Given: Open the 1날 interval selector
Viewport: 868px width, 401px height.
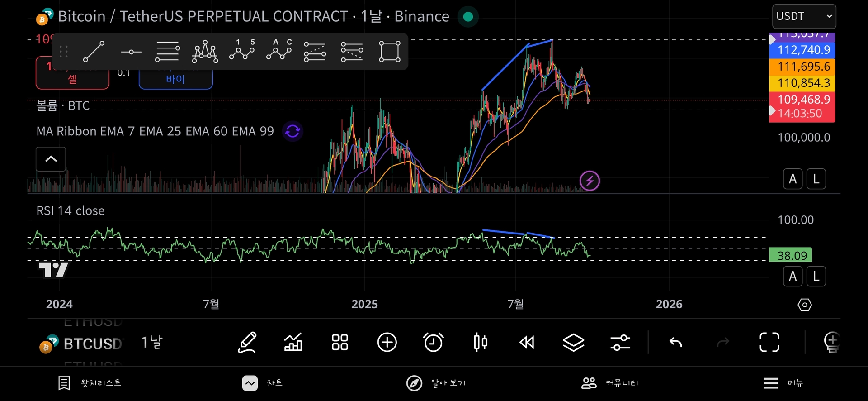Looking at the screenshot, I should click(x=152, y=343).
